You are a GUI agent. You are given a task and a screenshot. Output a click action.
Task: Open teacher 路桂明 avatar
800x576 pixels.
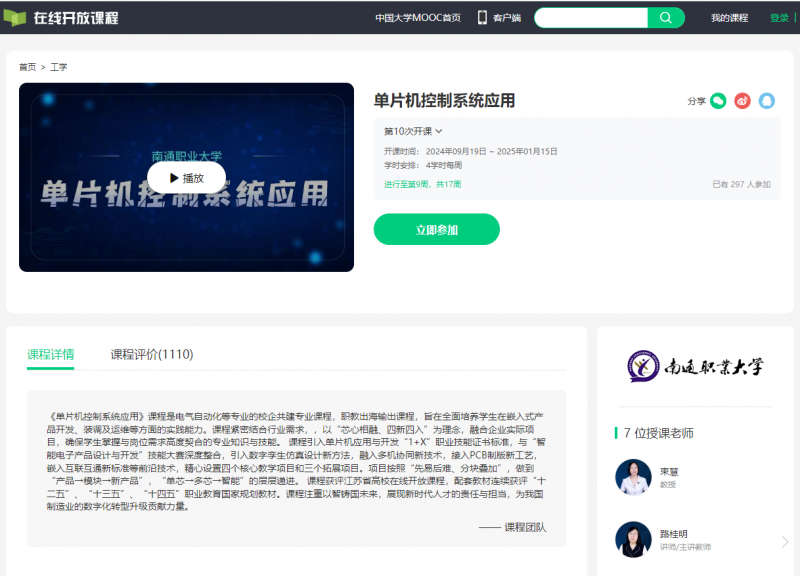tap(633, 539)
